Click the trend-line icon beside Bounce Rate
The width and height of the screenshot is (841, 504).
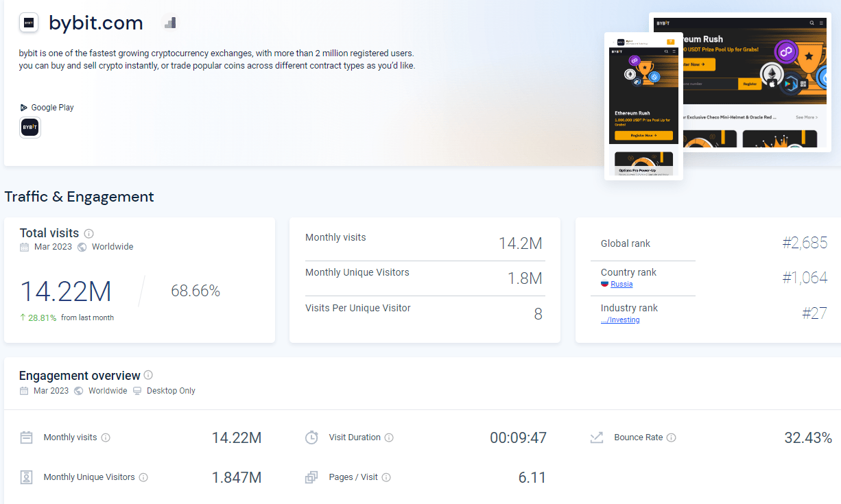[x=596, y=436]
